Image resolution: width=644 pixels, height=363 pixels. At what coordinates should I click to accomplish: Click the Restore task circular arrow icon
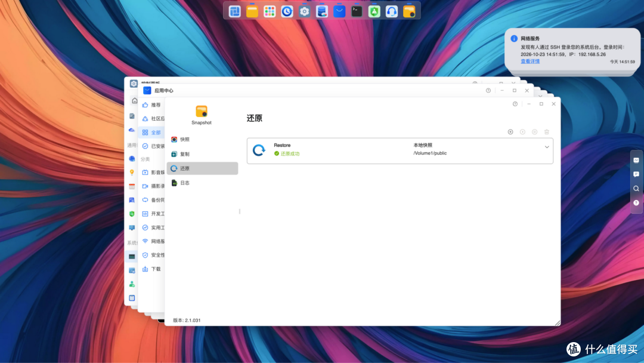pos(259,150)
